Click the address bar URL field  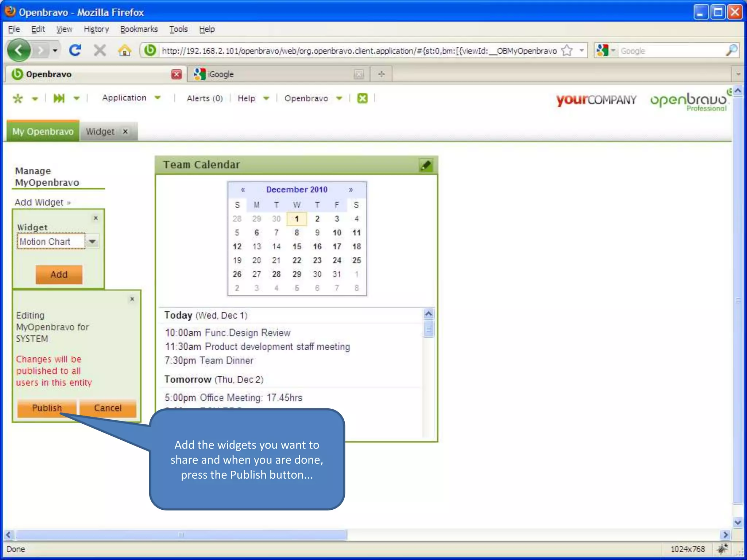tap(359, 51)
